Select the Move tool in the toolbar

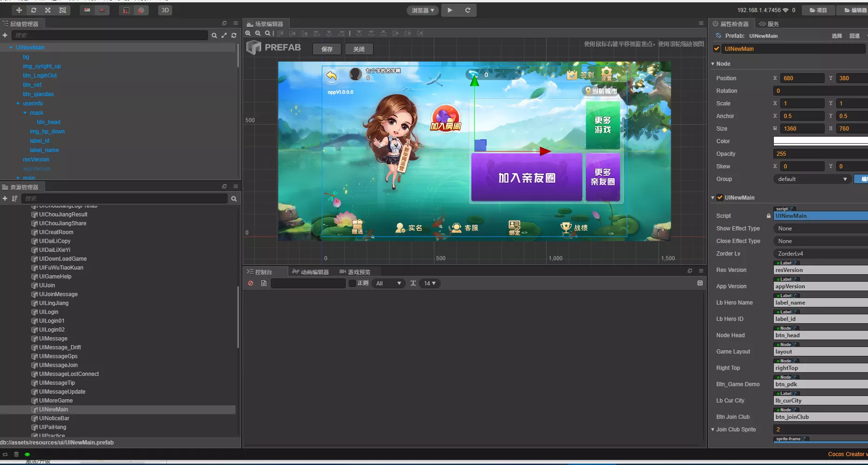point(19,10)
